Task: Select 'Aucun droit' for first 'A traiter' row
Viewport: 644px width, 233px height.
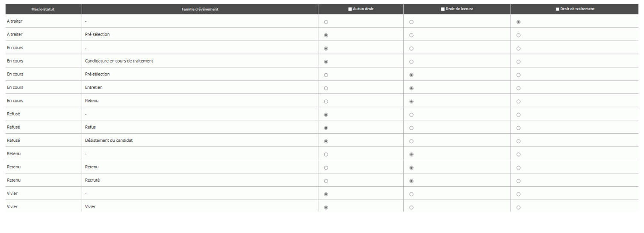Action: 326,22
